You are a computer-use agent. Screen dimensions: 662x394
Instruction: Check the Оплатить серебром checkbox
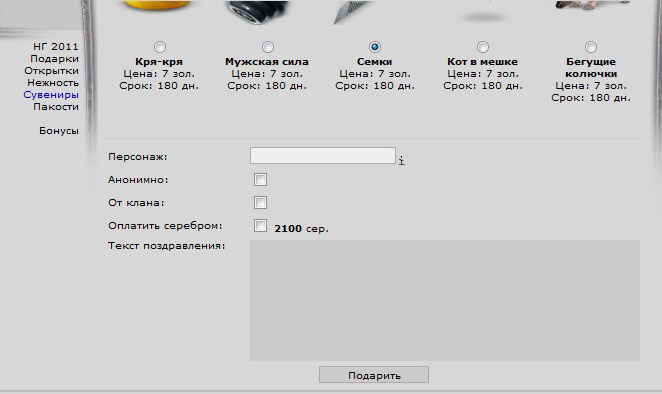click(260, 226)
